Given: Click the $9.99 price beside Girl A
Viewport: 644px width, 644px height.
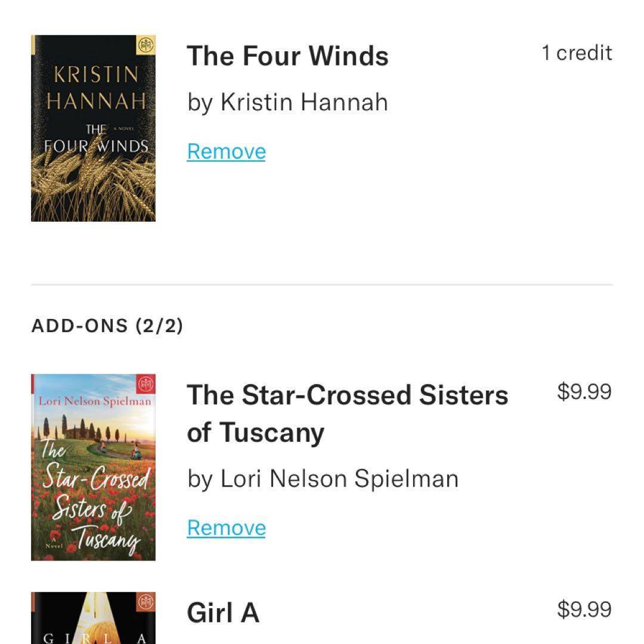Looking at the screenshot, I should pyautogui.click(x=584, y=609).
